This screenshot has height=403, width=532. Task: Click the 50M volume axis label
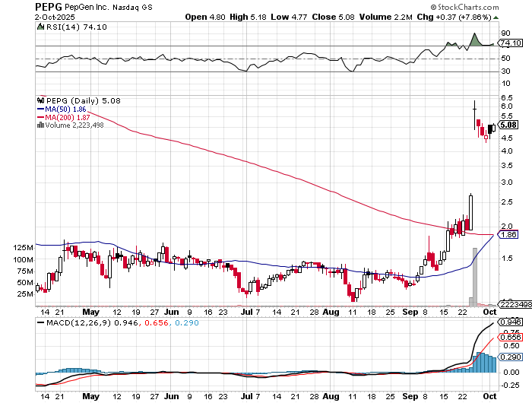(25, 282)
